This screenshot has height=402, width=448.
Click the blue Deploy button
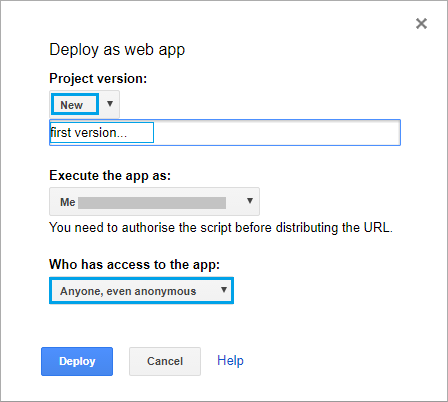77,361
